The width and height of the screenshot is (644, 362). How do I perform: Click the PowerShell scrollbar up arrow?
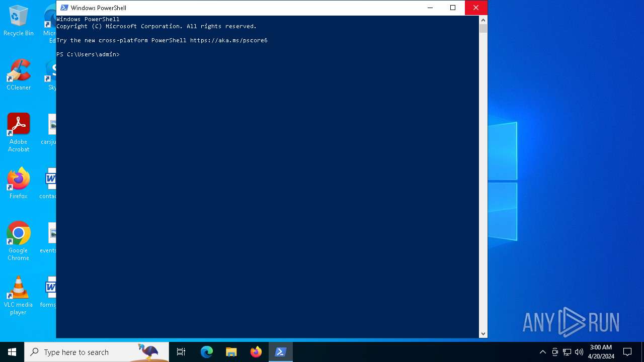pos(483,20)
